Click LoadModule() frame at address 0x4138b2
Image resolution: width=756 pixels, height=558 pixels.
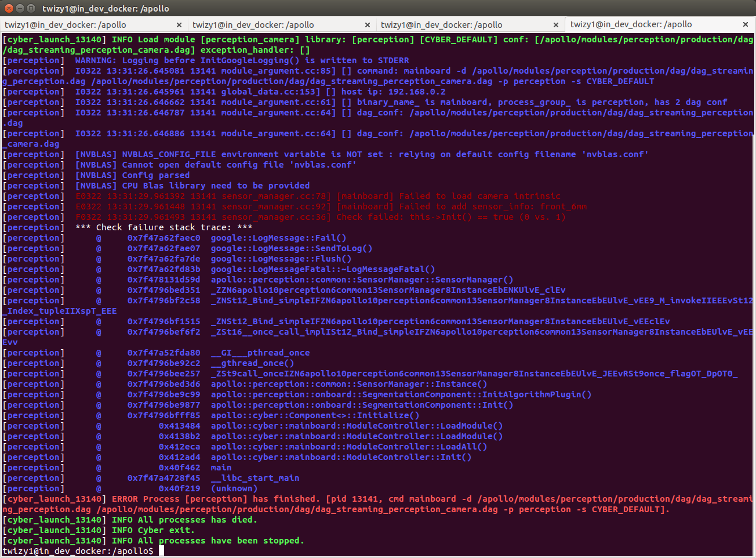tap(357, 436)
